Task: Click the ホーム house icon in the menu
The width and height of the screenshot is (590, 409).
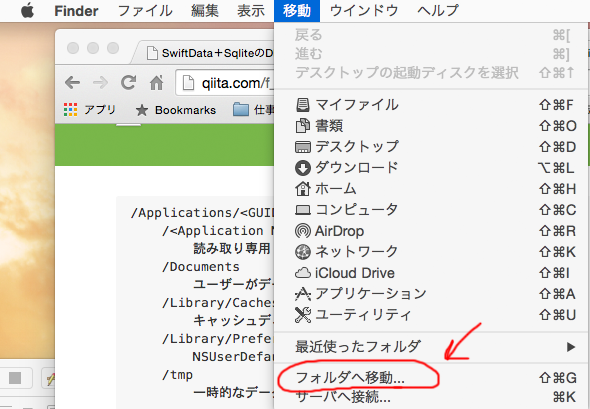Action: tap(303, 189)
